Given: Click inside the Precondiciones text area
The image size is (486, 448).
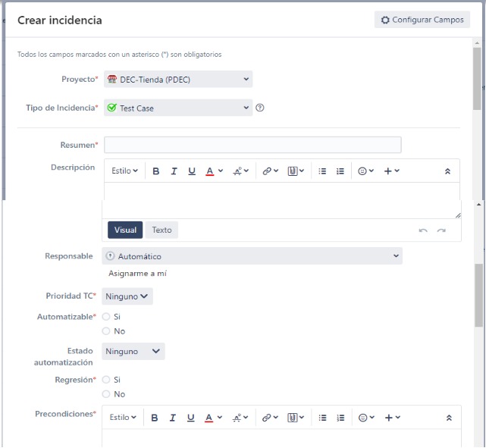Looking at the screenshot, I should tap(281, 437).
